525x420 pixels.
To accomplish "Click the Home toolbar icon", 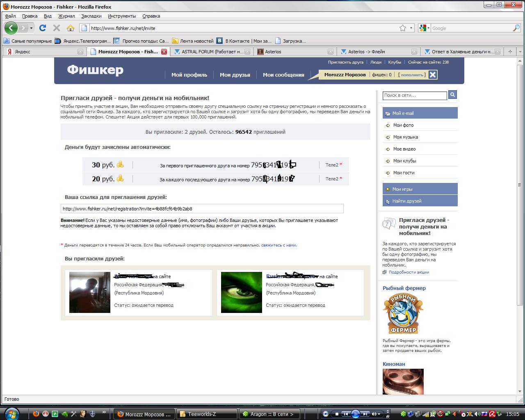I will (71, 28).
